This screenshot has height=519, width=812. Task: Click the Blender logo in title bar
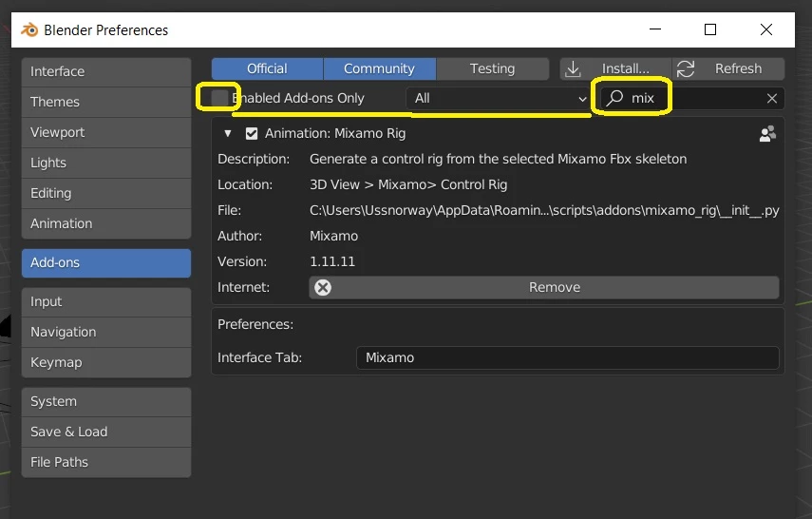(29, 30)
